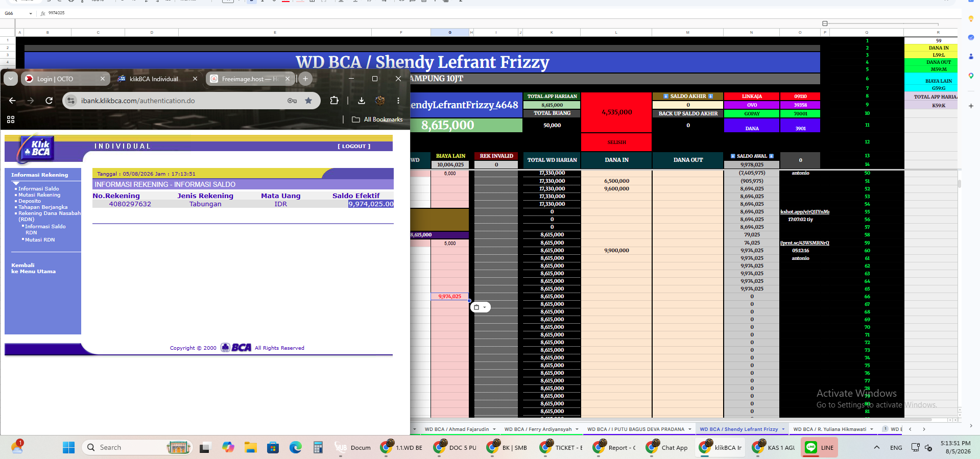The height and width of the screenshot is (459, 980).
Task: Expand the Shendy Lefrant Frizzy tab menu arrow
Action: point(783,429)
